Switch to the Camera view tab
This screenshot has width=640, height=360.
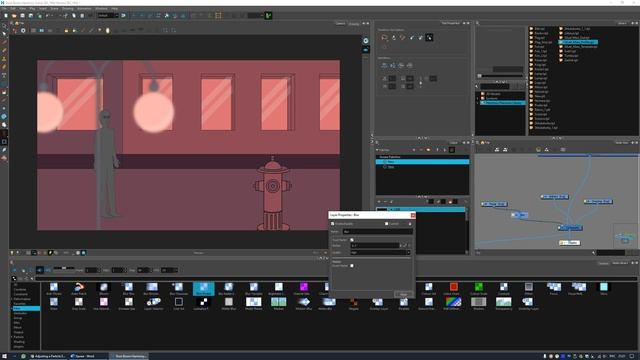pyautogui.click(x=340, y=24)
